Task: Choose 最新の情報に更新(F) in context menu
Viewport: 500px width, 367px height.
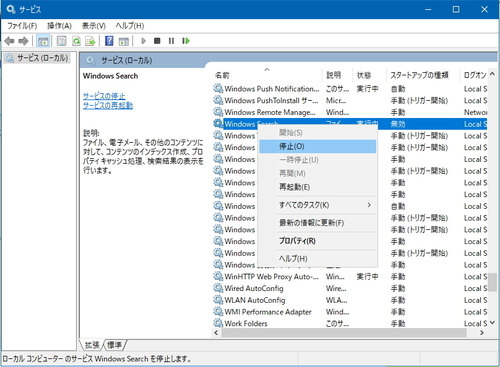Action: pos(318,223)
